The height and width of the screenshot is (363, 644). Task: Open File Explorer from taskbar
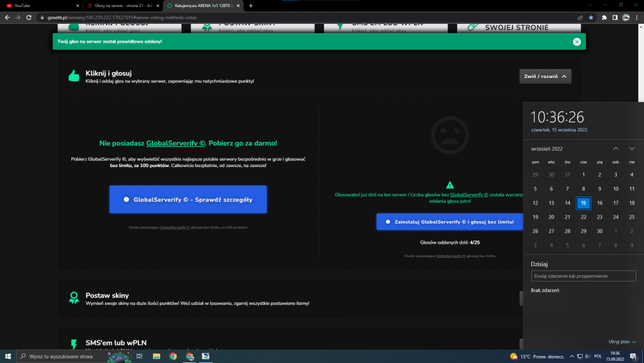(156, 356)
